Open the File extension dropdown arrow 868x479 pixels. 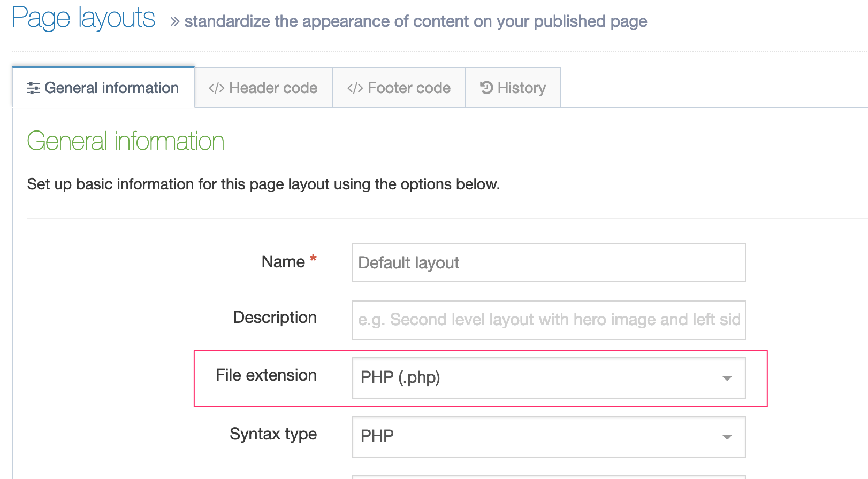[727, 378]
